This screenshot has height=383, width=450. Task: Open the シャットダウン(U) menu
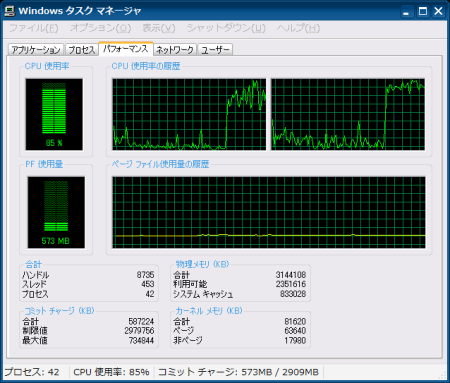coord(226,28)
